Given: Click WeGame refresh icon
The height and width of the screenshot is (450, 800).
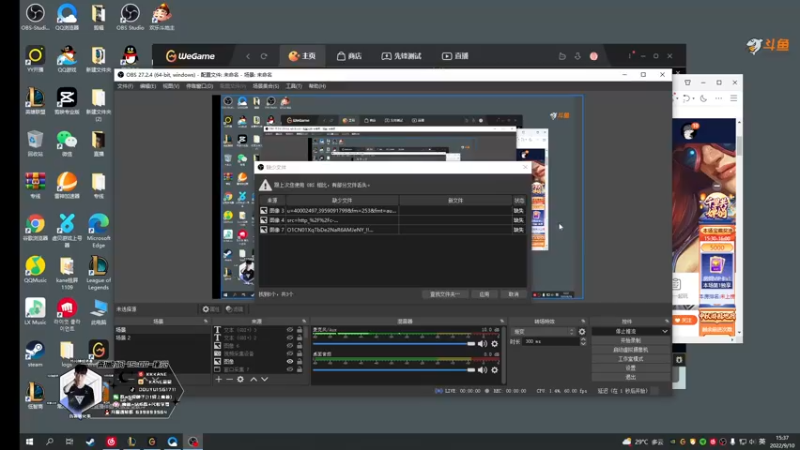Looking at the screenshot, I should pos(264,56).
